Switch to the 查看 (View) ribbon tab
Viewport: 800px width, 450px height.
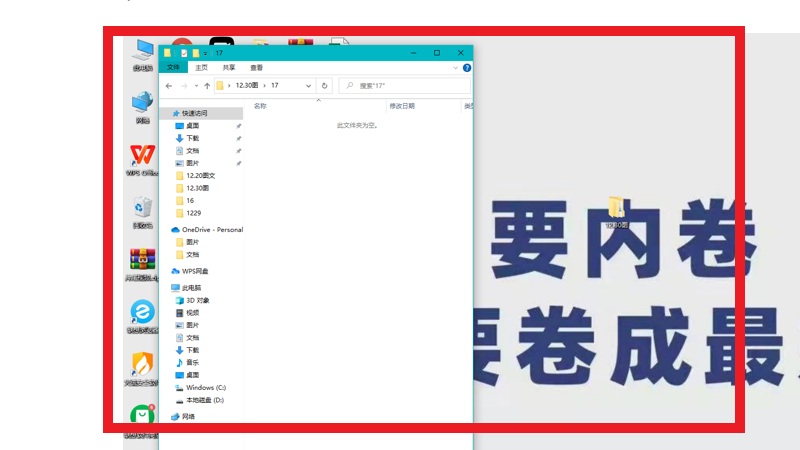tap(257, 68)
